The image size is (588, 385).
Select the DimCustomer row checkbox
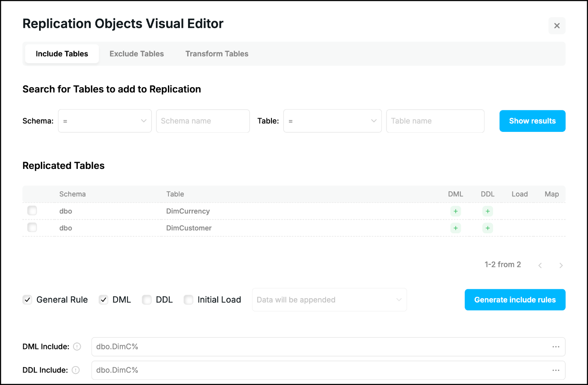32,227
